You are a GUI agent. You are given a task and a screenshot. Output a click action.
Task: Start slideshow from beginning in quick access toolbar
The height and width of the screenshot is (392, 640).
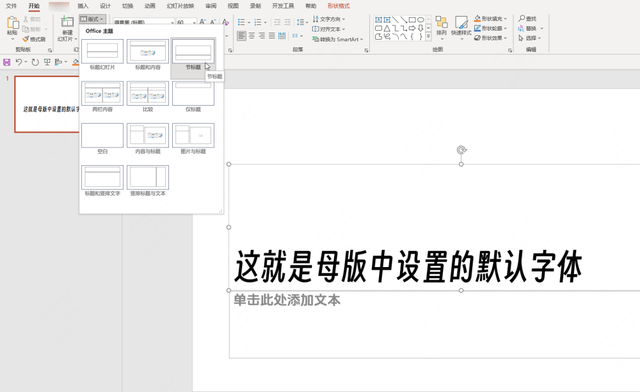(47, 62)
